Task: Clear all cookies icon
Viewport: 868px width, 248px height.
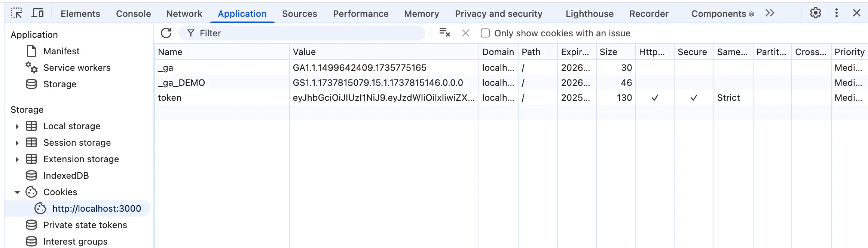Action: coord(444,33)
